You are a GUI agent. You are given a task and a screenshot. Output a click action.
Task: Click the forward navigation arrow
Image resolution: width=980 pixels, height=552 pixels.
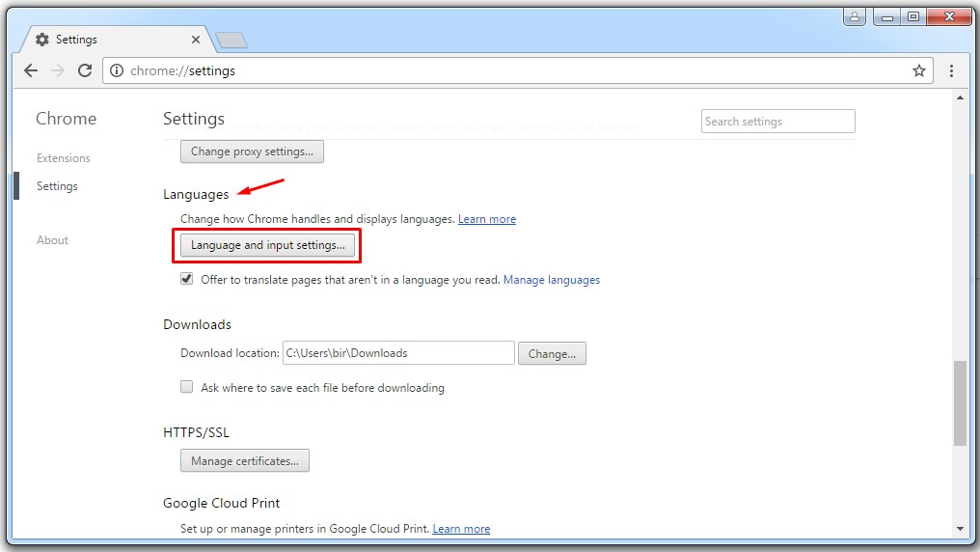point(58,70)
